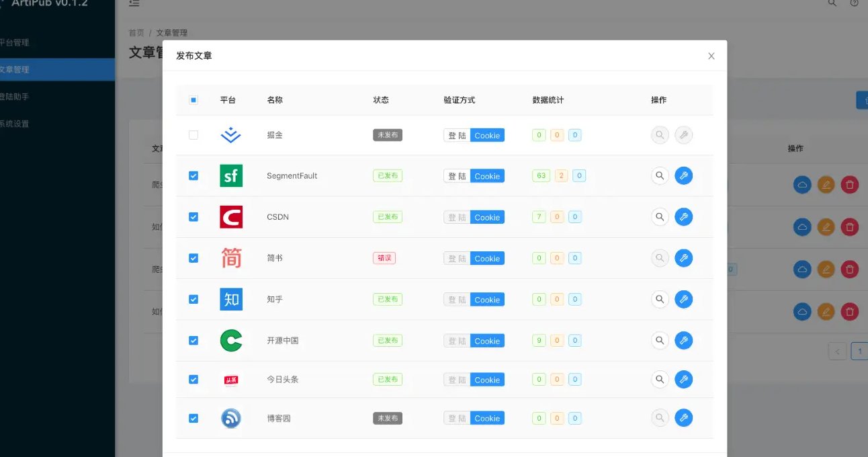Screen dimensions: 868x457
Task: Click the blue 知乎 logo
Action: tap(231, 299)
